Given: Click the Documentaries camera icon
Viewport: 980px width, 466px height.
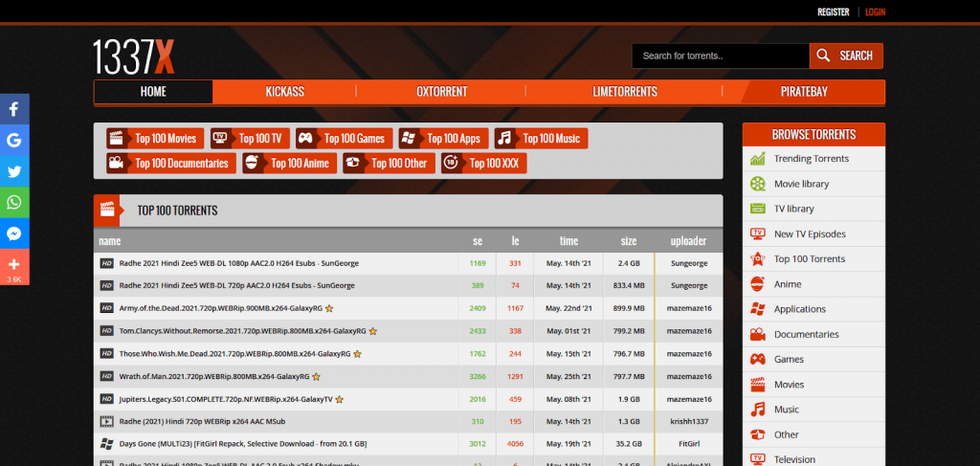Looking at the screenshot, I should 758,334.
